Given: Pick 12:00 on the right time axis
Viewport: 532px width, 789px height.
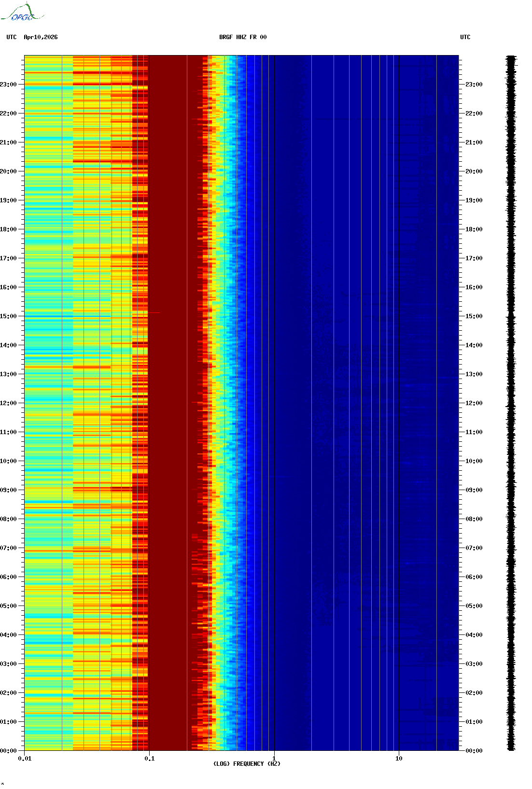Looking at the screenshot, I should (474, 403).
